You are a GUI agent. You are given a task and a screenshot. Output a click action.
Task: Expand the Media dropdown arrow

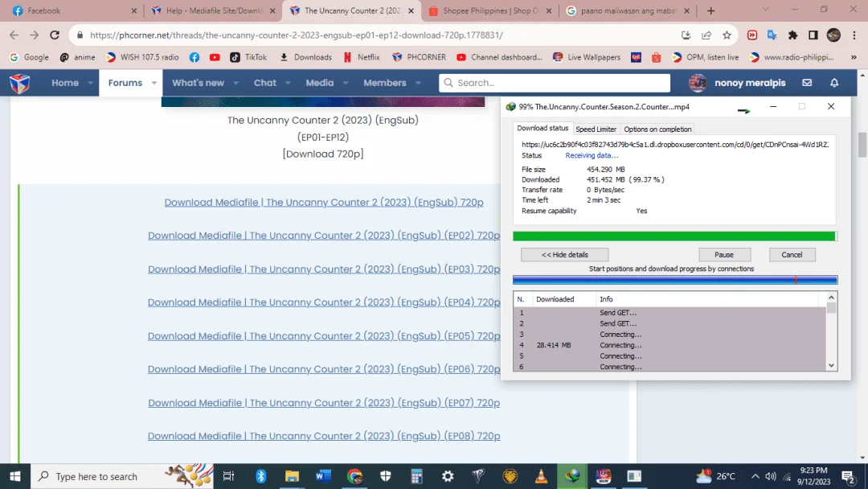(346, 83)
